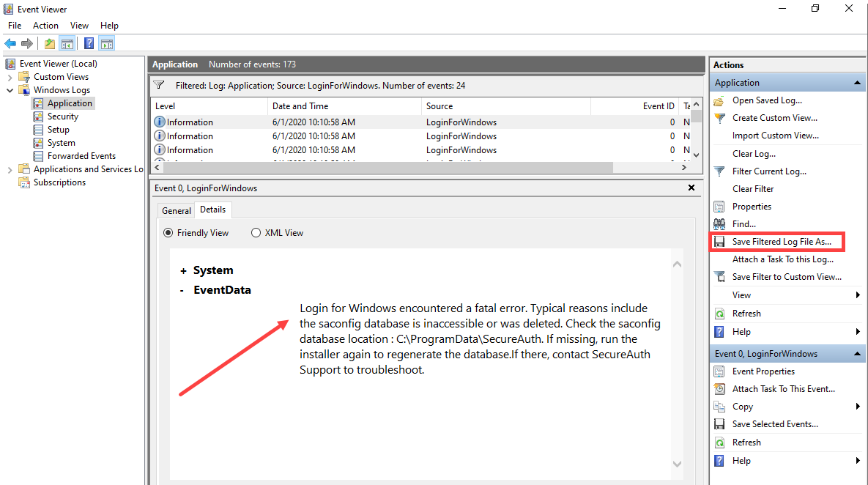Viewport: 868px width, 485px height.
Task: Switch to the General tab
Action: (x=177, y=211)
